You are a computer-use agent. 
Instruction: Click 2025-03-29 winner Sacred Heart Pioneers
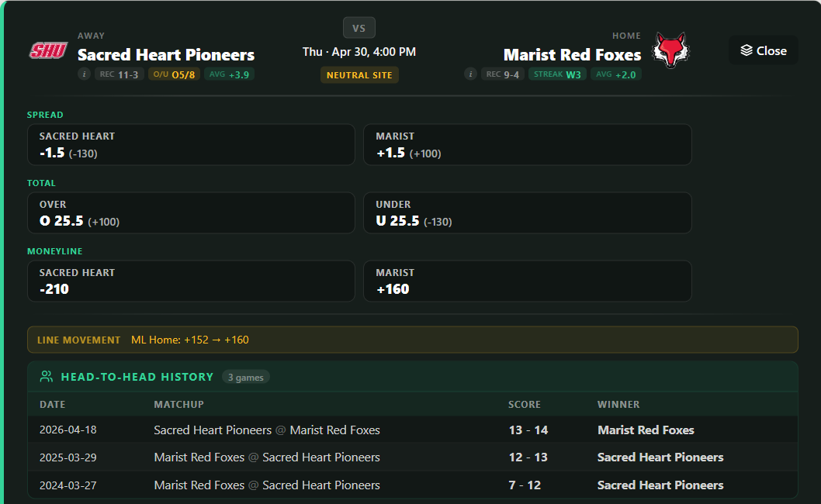pyautogui.click(x=660, y=457)
